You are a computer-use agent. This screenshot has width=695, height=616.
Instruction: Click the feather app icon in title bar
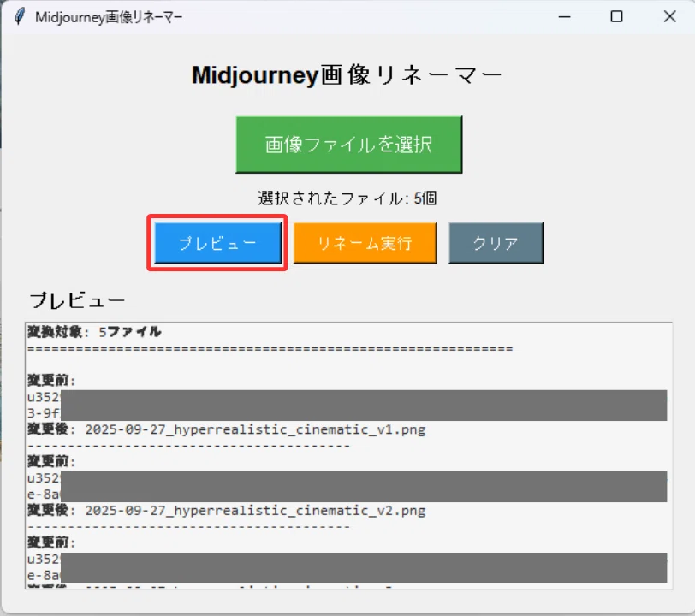(20, 17)
